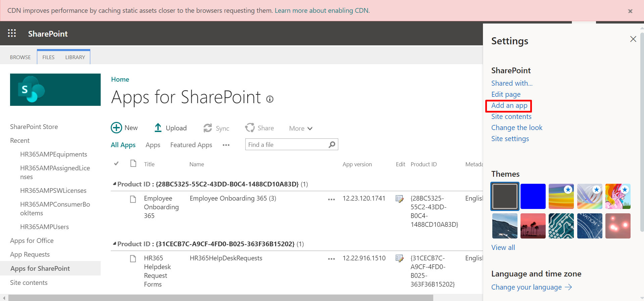Open HR365AMPUsers in Recent
This screenshot has width=644, height=301.
tap(44, 227)
